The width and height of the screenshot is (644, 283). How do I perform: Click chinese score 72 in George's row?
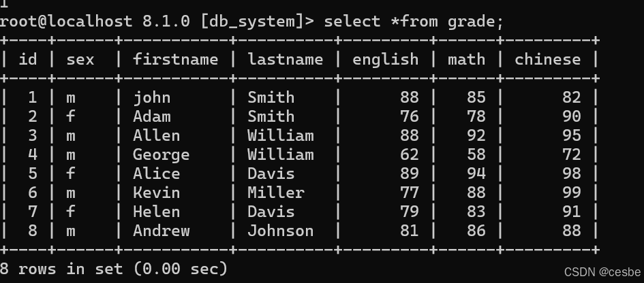(x=571, y=154)
